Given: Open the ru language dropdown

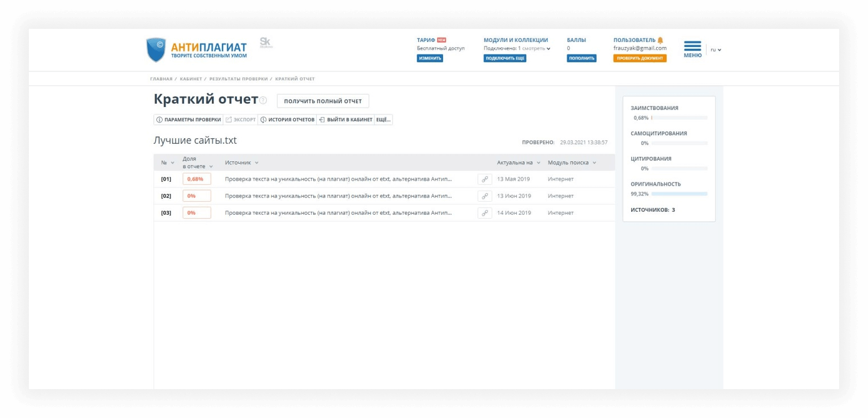Looking at the screenshot, I should [716, 50].
